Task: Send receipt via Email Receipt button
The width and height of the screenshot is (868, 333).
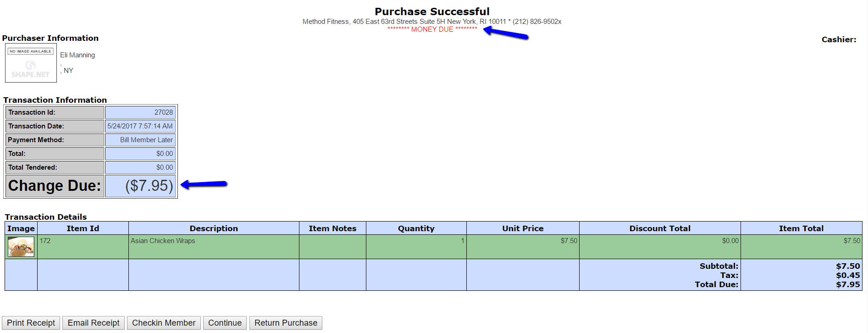Action: [x=94, y=323]
